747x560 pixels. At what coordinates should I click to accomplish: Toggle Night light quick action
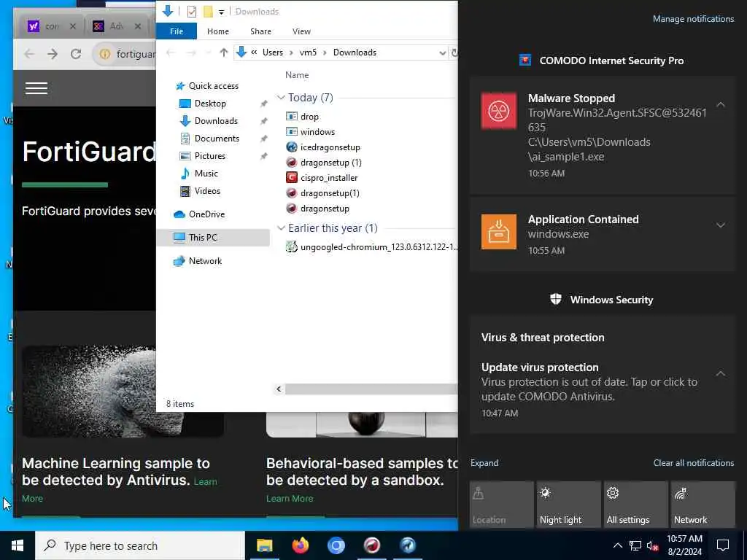point(569,505)
